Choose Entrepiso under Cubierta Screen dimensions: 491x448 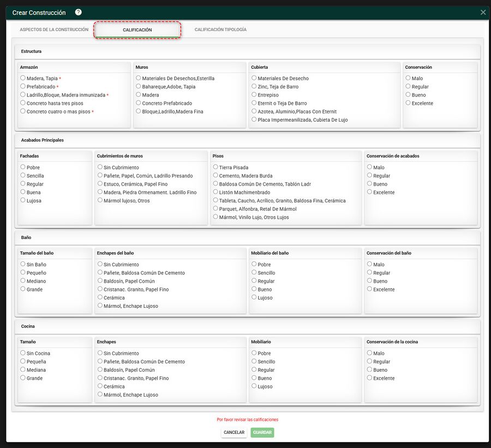254,94
